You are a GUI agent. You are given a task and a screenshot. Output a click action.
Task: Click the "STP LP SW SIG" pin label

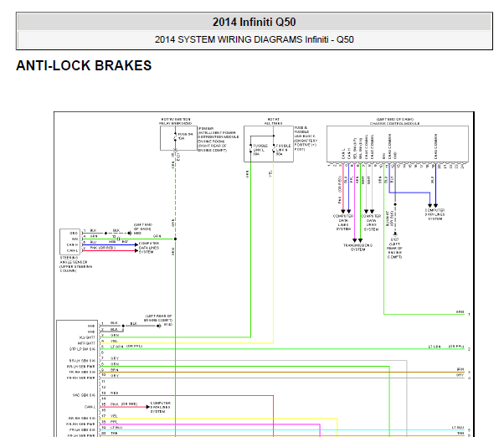coord(82,349)
